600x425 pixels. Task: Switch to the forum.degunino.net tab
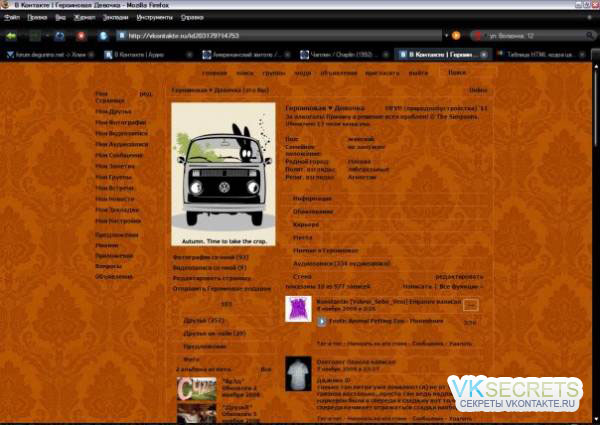[x=50, y=55]
